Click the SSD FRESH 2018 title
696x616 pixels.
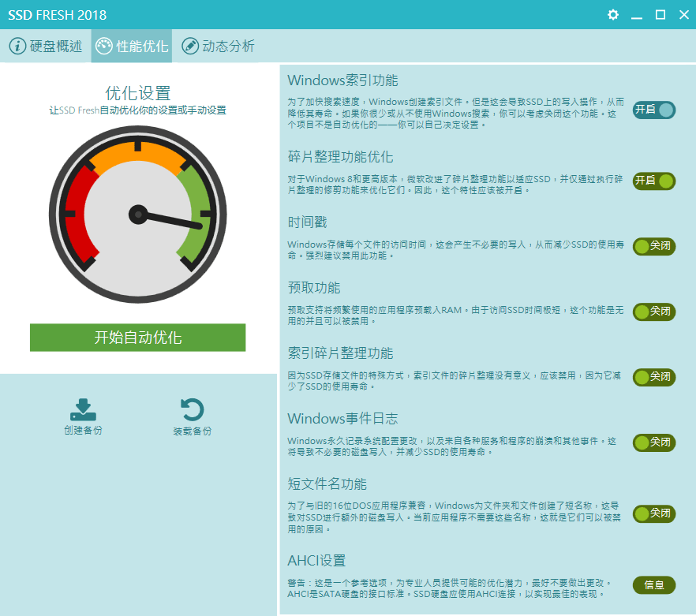click(58, 15)
